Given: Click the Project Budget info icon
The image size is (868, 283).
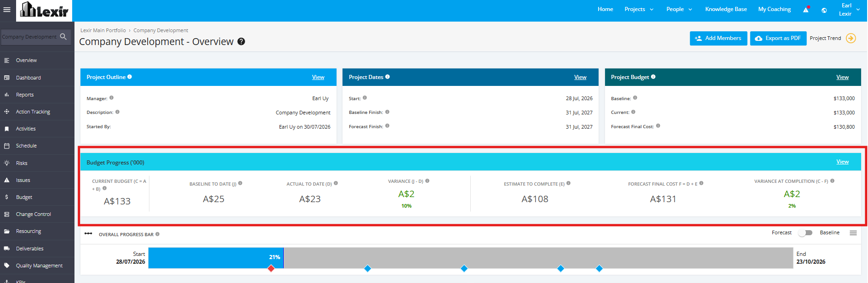Looking at the screenshot, I should coord(653,77).
